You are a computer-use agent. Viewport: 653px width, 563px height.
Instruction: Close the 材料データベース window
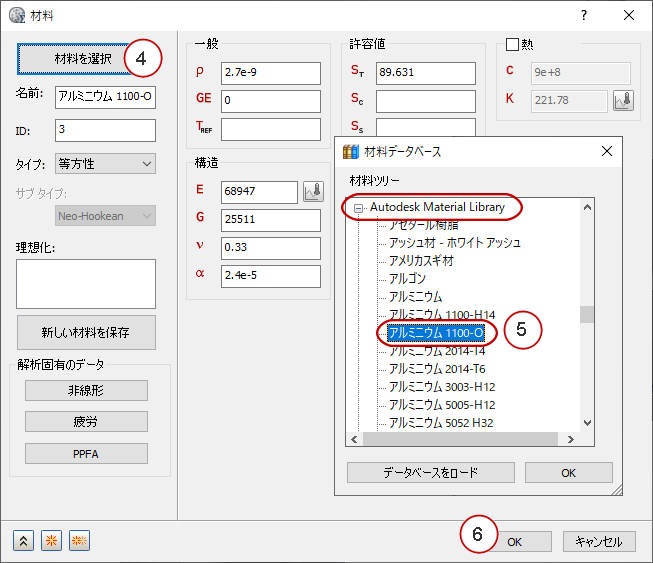tap(607, 151)
